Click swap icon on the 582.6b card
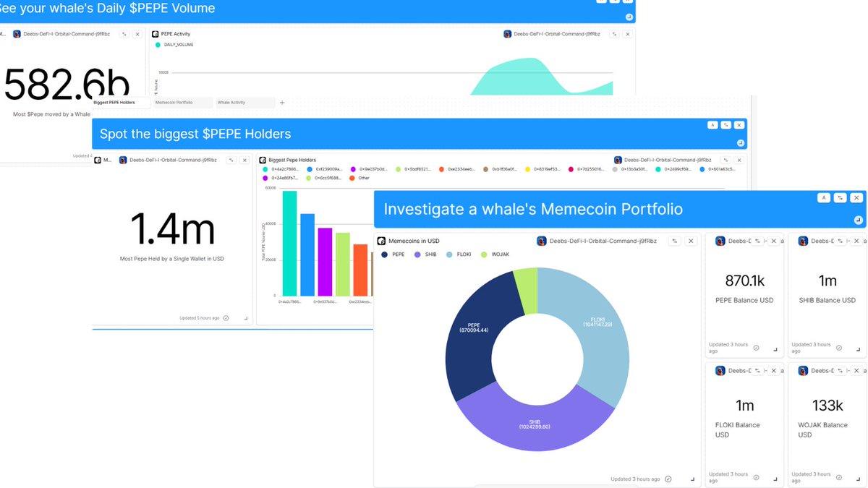868x488 pixels. coord(124,34)
